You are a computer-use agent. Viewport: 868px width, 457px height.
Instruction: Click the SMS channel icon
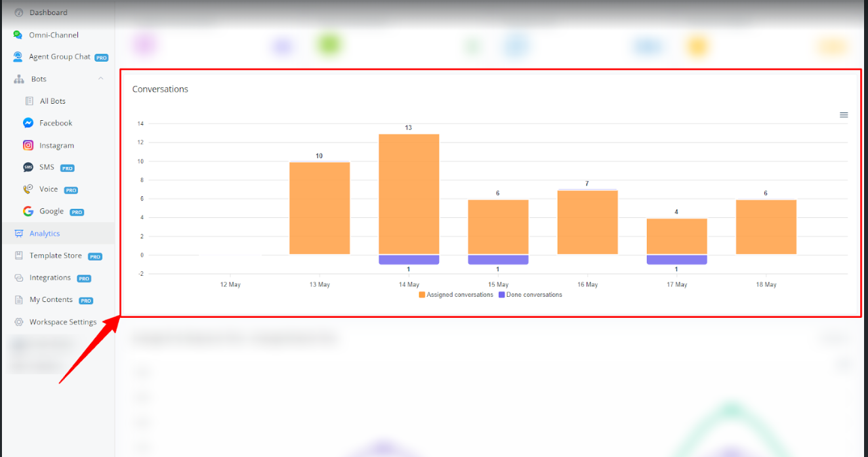(28, 167)
